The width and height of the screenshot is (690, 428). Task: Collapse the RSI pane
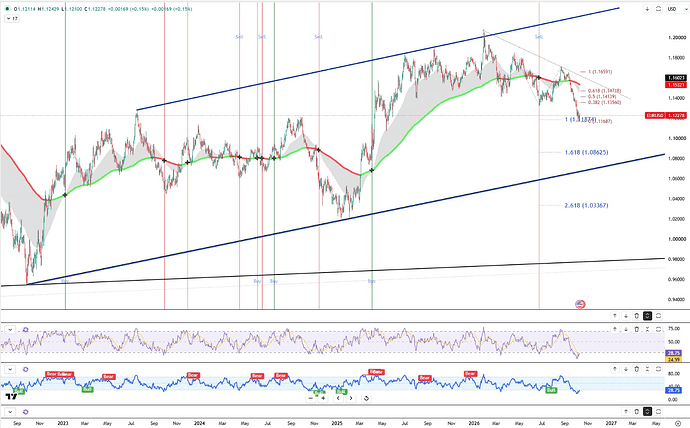click(x=647, y=329)
